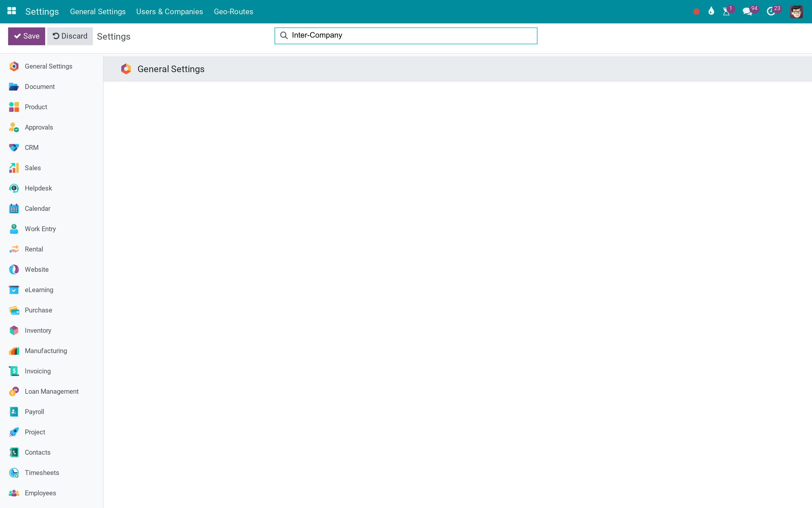Open Employees settings tab
812x508 pixels.
(51, 493)
